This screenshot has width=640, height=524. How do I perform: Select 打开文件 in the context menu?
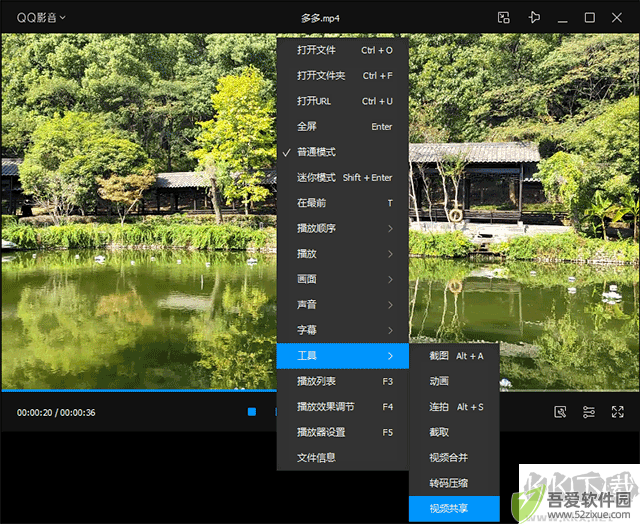click(x=343, y=50)
